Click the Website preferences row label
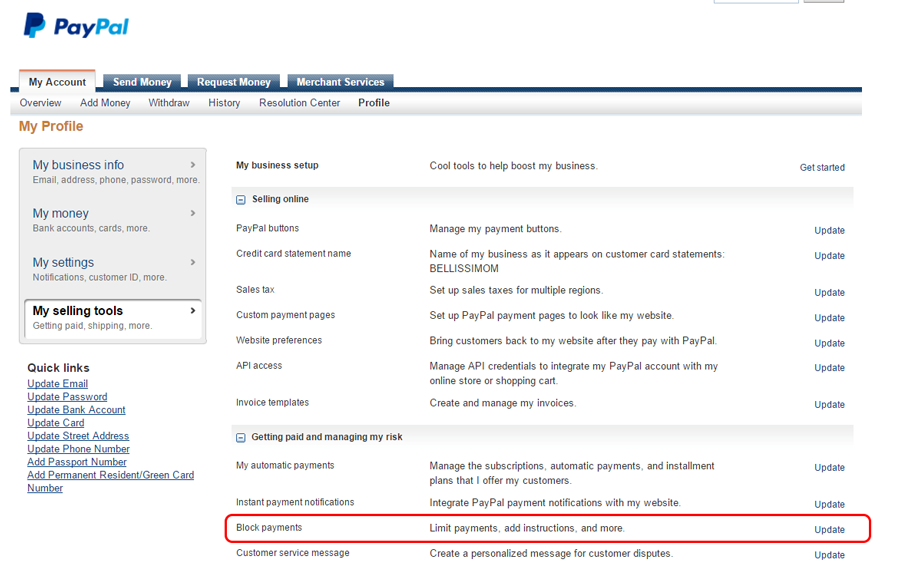Image resolution: width=900 pixels, height=571 pixels. [x=279, y=340]
